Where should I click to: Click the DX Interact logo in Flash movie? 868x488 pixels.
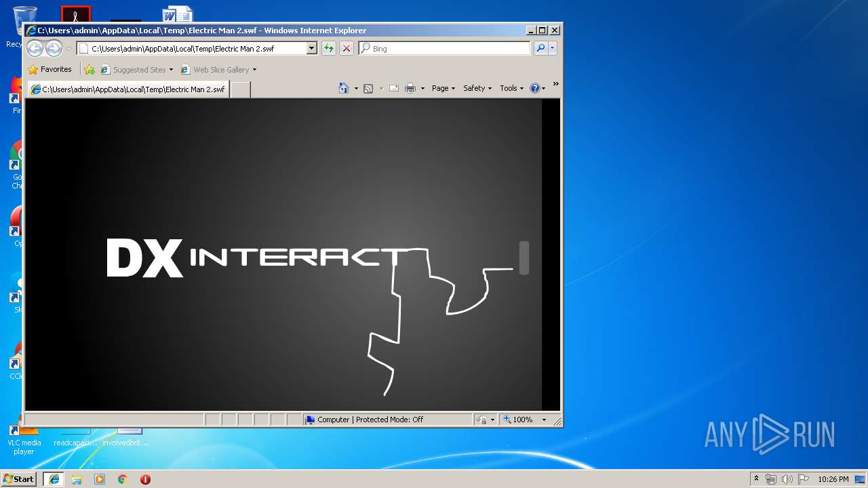[258, 258]
